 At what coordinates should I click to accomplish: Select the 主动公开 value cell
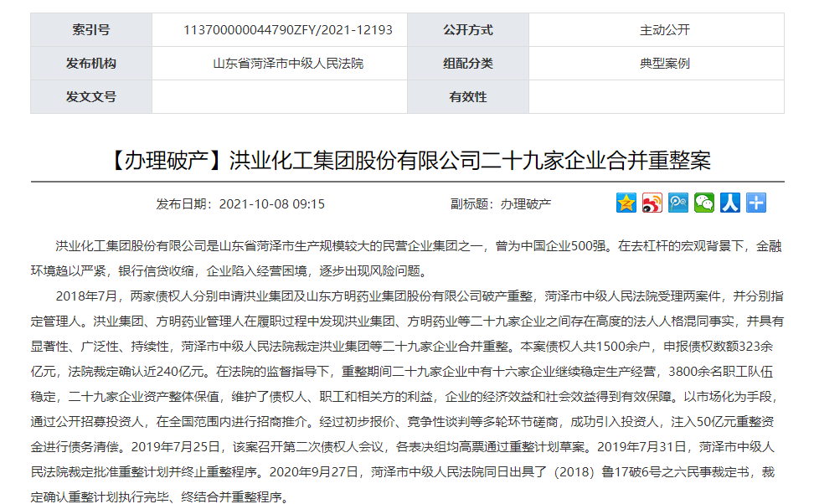coord(657,30)
